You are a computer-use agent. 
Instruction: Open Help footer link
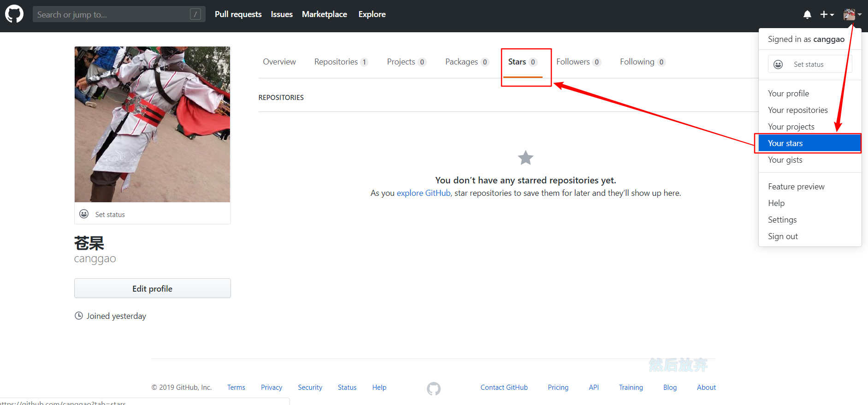pos(379,387)
